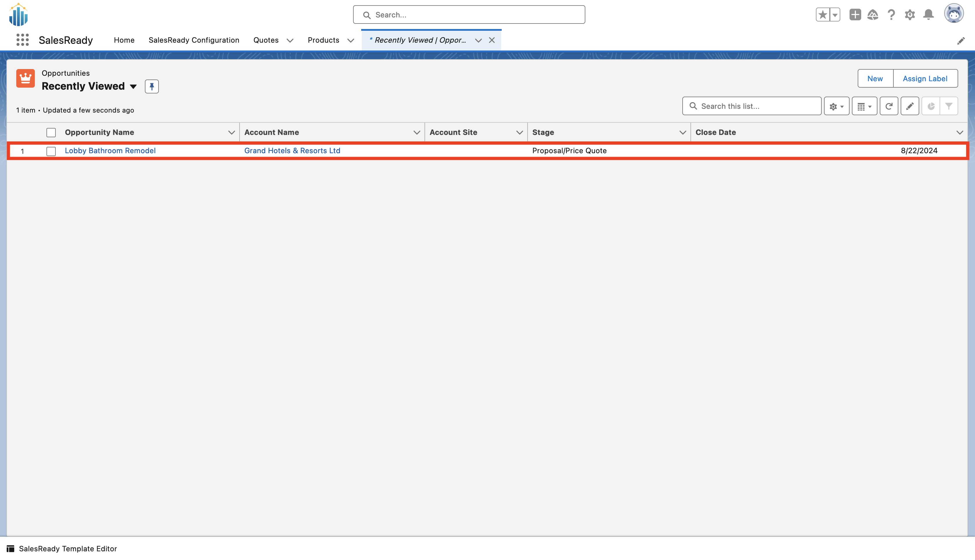The image size is (975, 560).
Task: Go to the Home tab
Action: pyautogui.click(x=124, y=40)
